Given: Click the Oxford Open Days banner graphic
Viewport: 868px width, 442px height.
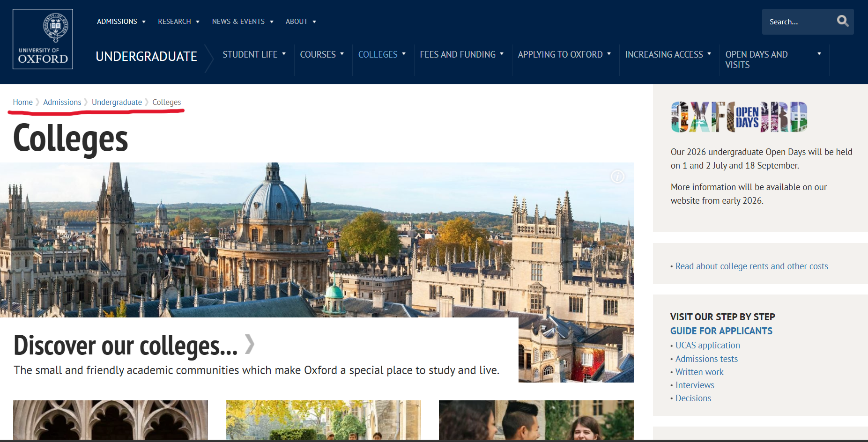Looking at the screenshot, I should [739, 117].
